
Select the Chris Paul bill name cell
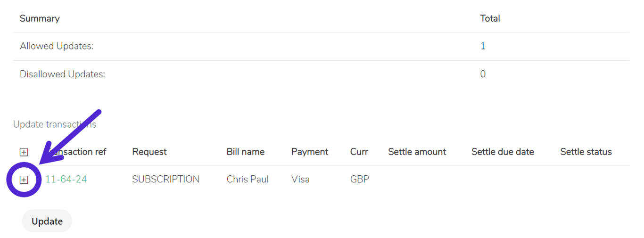click(x=248, y=179)
